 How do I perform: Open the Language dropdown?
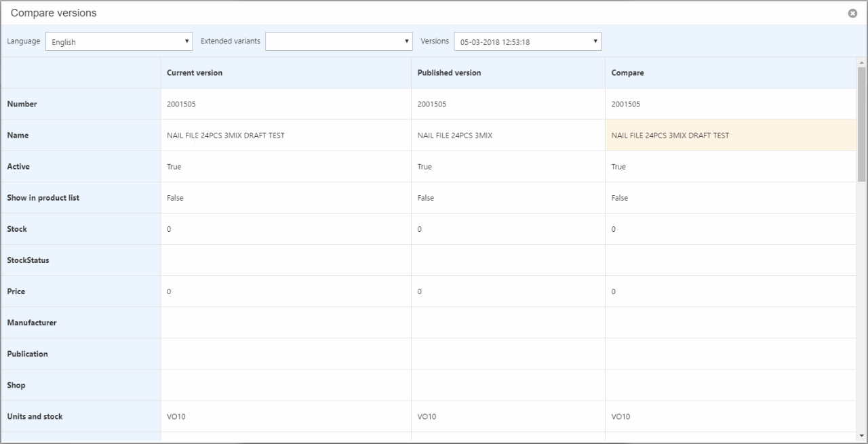119,41
